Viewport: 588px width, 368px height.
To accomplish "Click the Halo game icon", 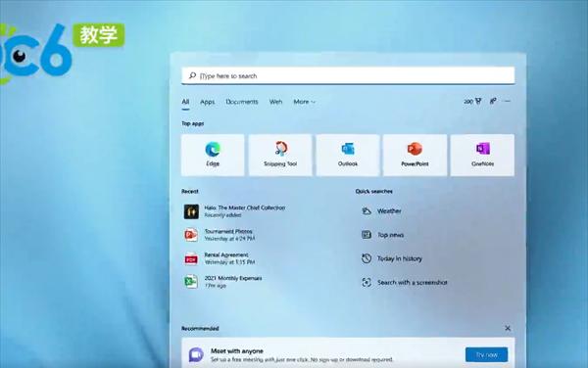I will point(191,211).
